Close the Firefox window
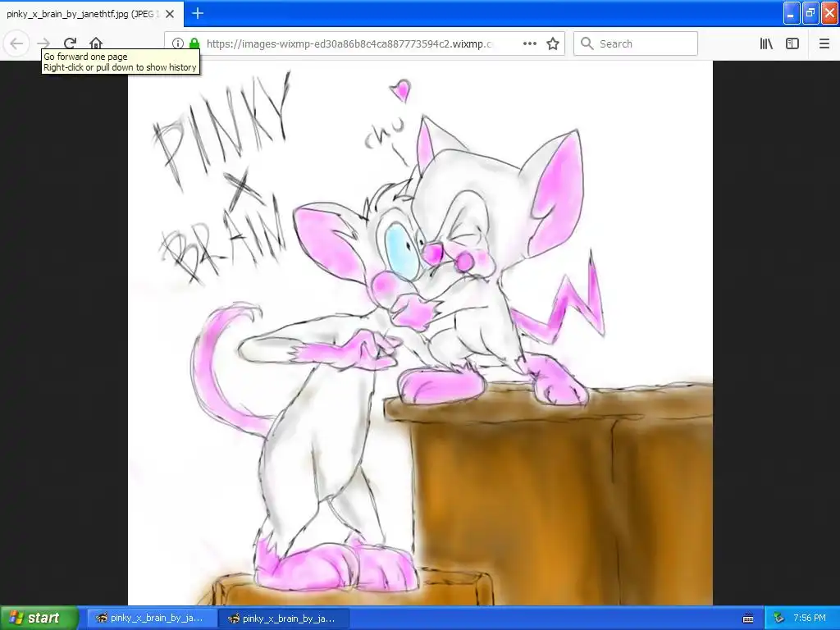Image resolution: width=840 pixels, height=630 pixels. point(829,13)
